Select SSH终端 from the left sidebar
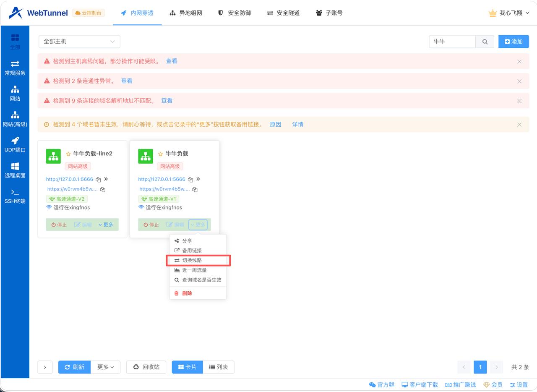The image size is (537, 392). (x=15, y=195)
